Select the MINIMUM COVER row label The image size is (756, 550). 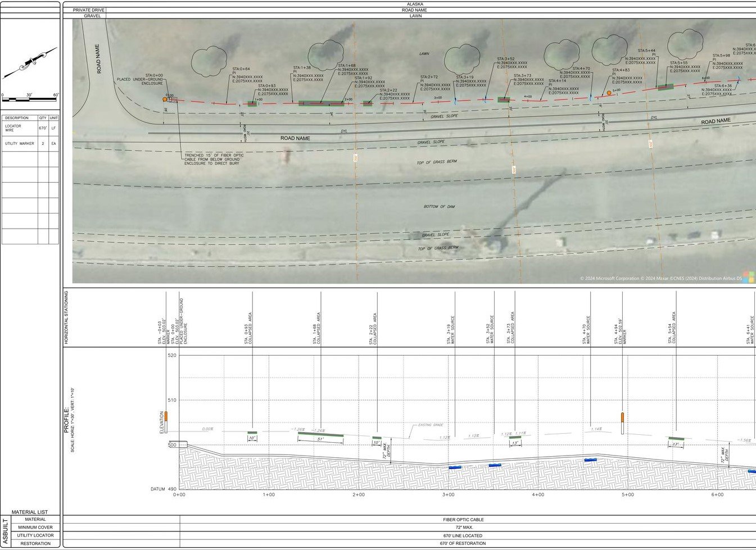click(35, 528)
